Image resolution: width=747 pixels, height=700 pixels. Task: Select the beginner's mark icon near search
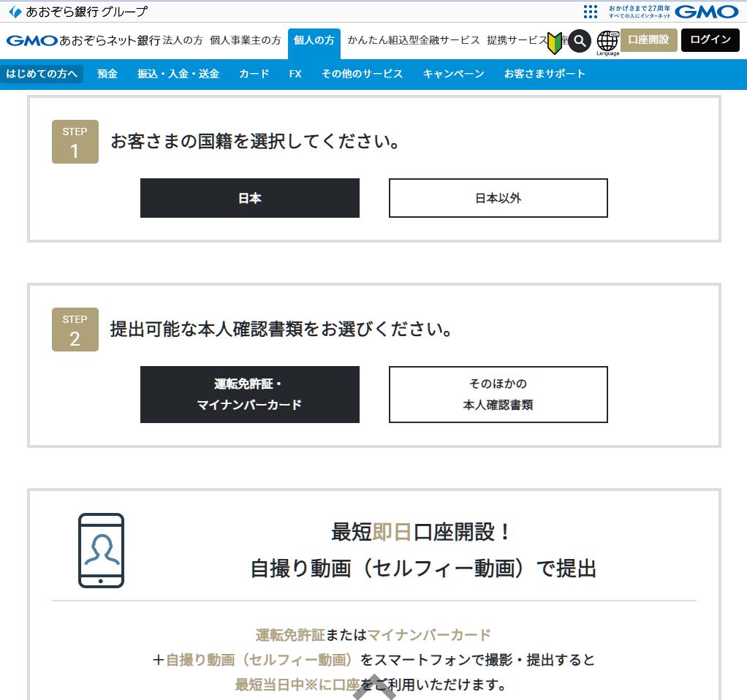click(556, 41)
